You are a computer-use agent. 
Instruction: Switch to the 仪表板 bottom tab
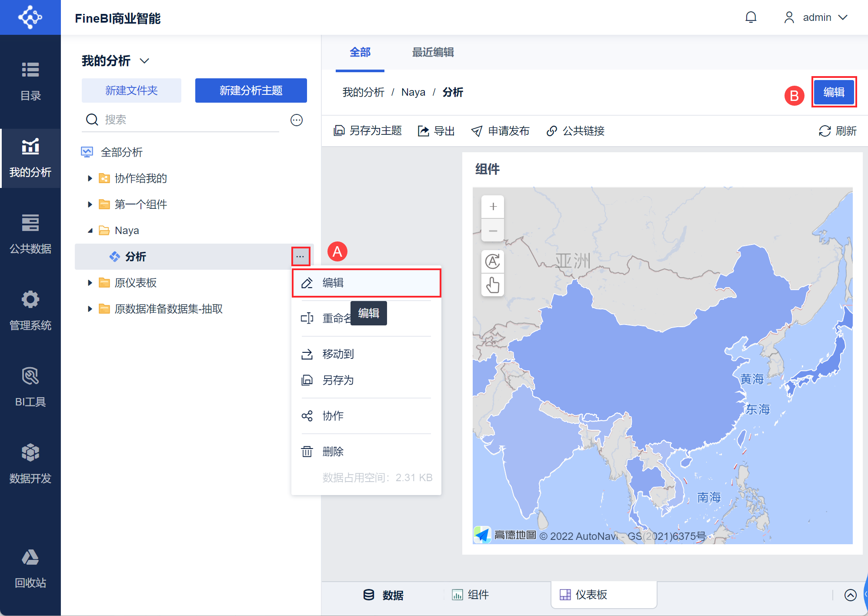591,595
